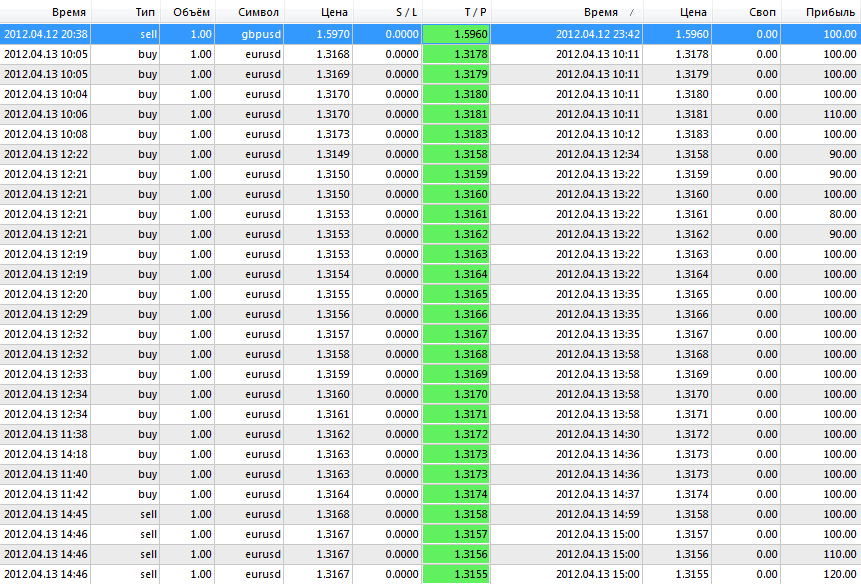Sort by the Прибыль column header
Screen dimensions: 861x584
(821, 12)
